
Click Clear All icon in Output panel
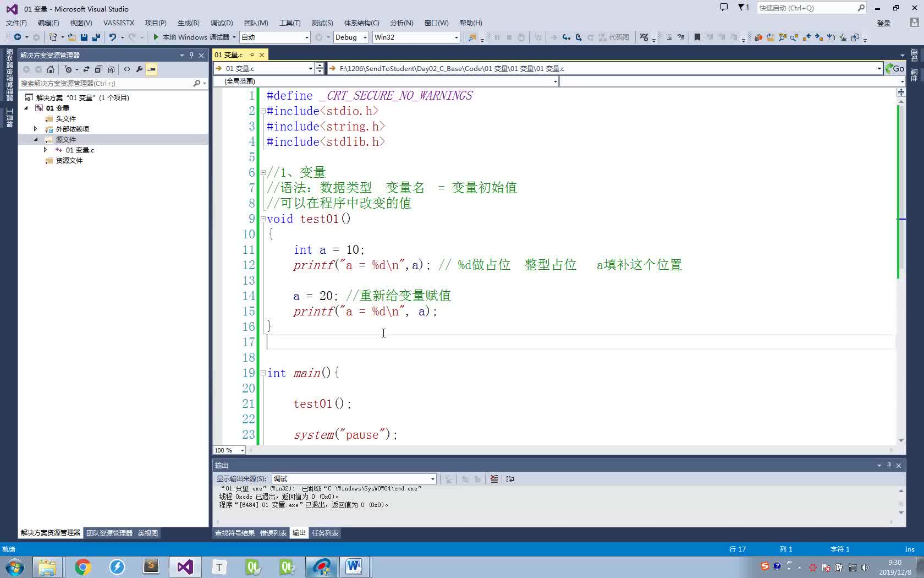pos(494,479)
